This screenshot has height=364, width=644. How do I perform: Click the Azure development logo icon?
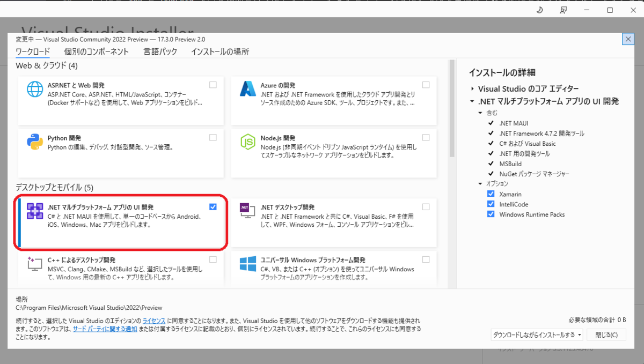pos(247,90)
